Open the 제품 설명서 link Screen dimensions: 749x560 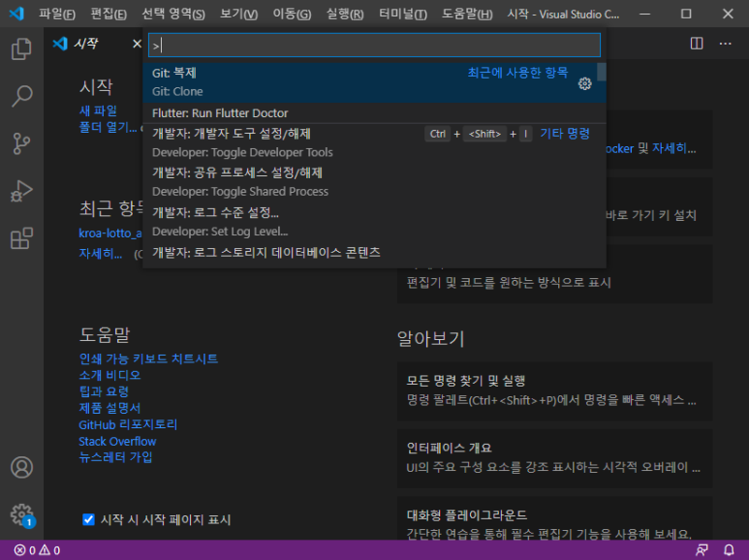(x=109, y=408)
